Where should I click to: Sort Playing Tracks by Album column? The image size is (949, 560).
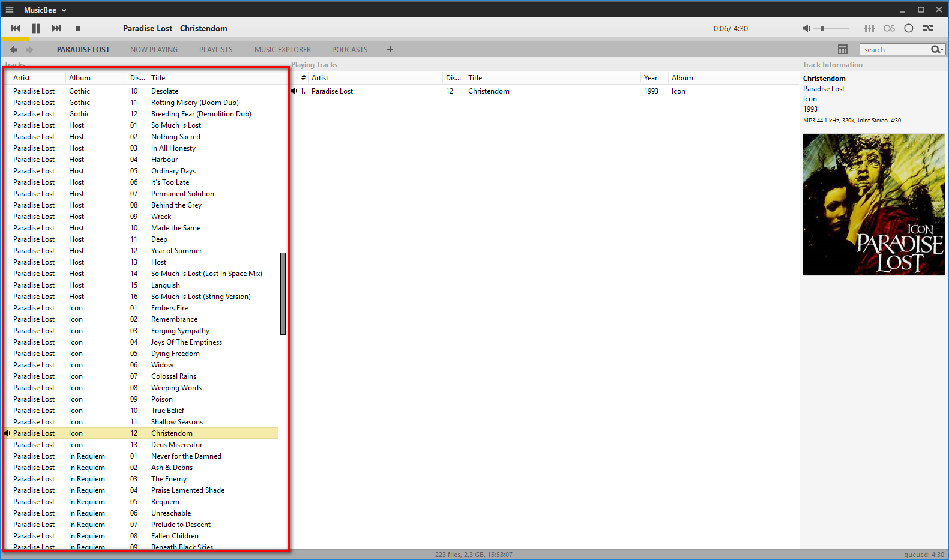(734, 78)
